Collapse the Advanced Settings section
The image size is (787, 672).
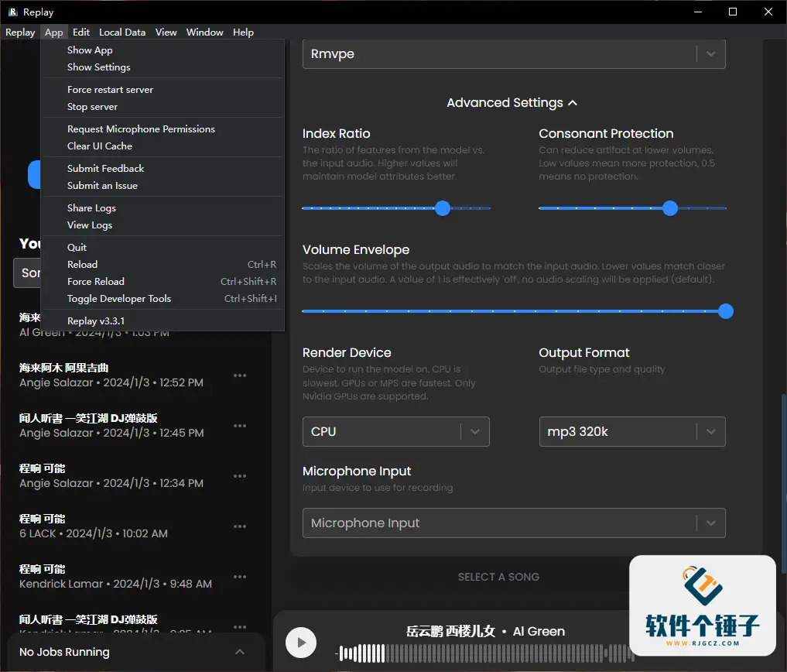[512, 102]
